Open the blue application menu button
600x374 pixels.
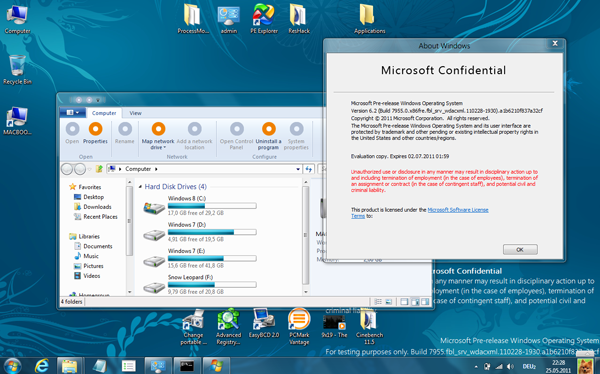pyautogui.click(x=73, y=113)
